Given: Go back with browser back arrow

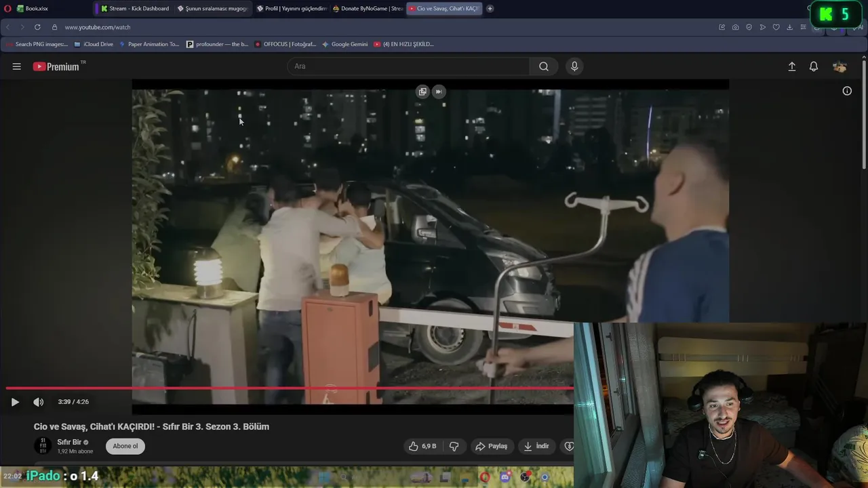Looking at the screenshot, I should pyautogui.click(x=8, y=27).
